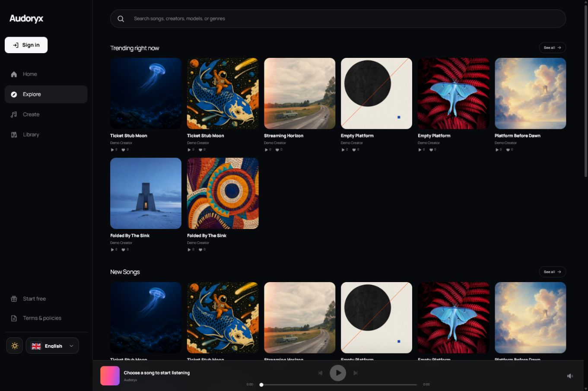Open the colorful pattern Folded By The Sink cover
Image resolution: width=588 pixels, height=391 pixels.
223,193
